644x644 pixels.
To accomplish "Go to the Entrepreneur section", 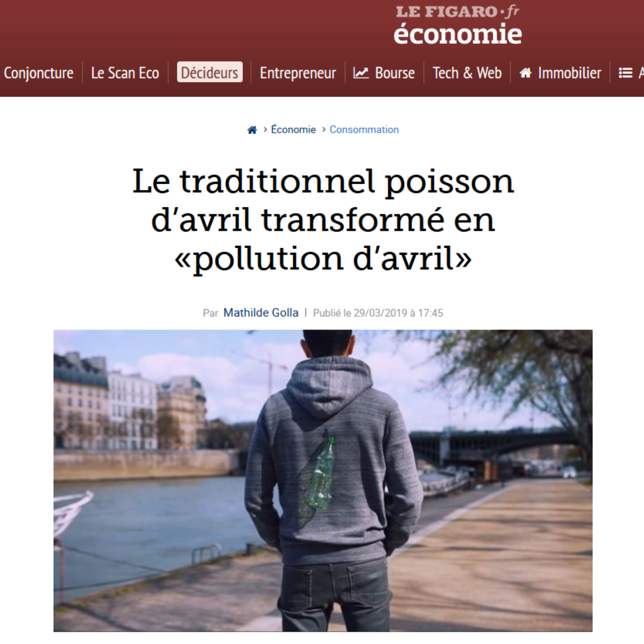I will point(298,73).
